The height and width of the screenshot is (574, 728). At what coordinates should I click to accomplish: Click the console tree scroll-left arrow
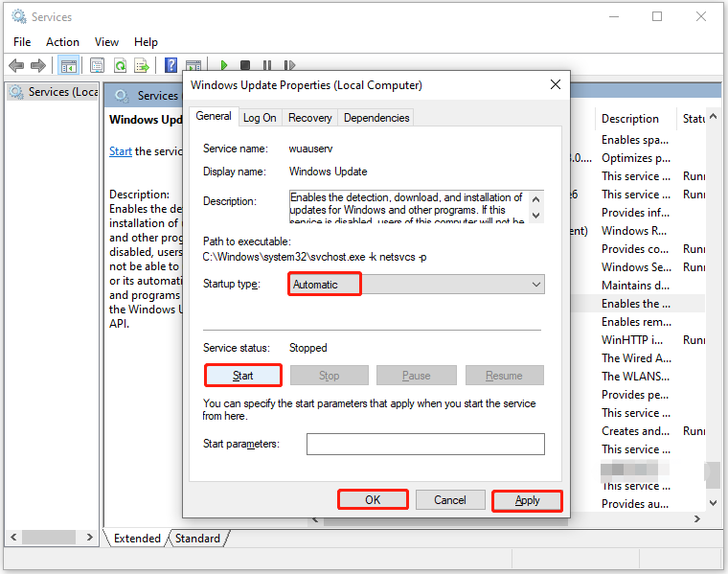click(x=13, y=538)
